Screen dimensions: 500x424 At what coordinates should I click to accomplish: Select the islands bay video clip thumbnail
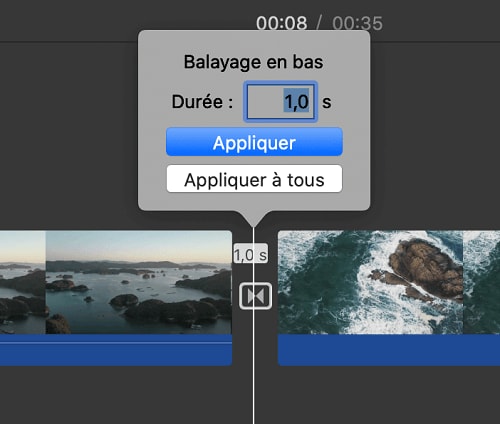[x=138, y=282]
